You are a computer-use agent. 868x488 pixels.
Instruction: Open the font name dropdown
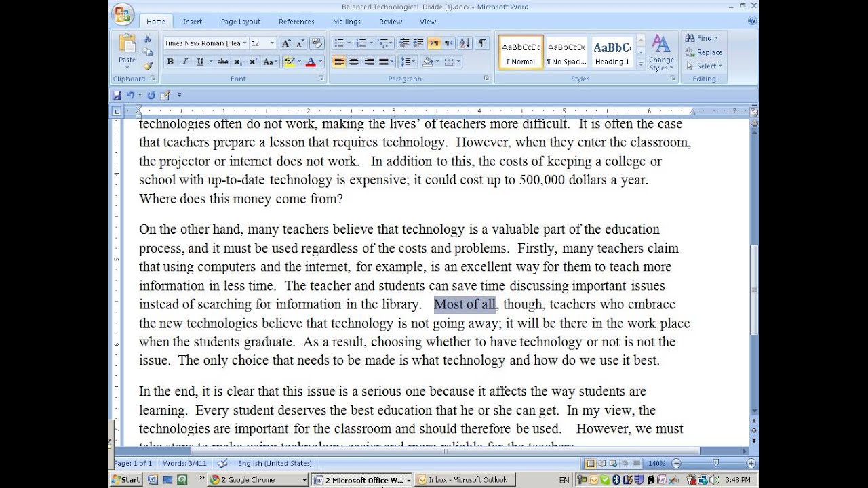(x=246, y=43)
